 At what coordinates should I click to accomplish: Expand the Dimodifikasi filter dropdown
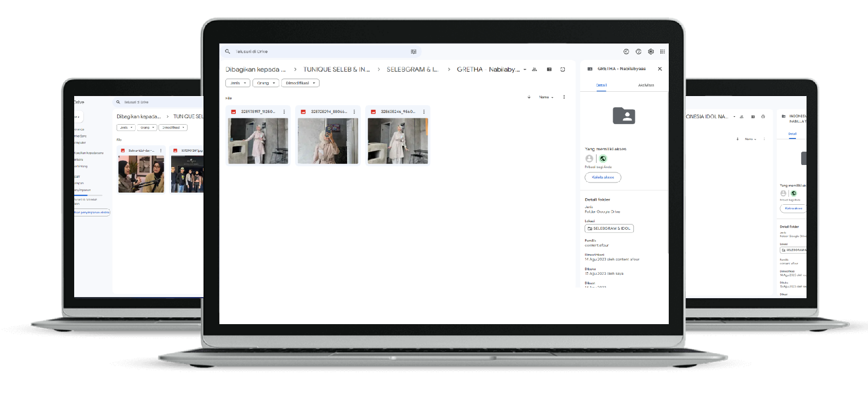coord(300,83)
